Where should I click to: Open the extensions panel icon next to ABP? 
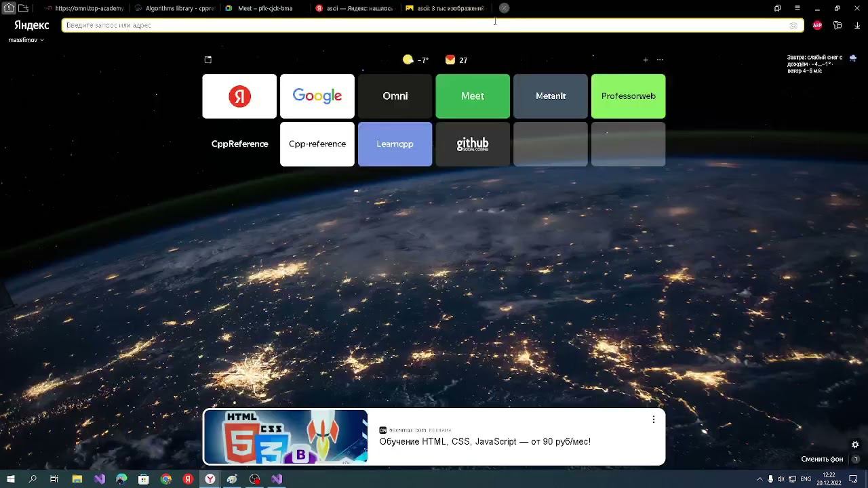tap(837, 25)
